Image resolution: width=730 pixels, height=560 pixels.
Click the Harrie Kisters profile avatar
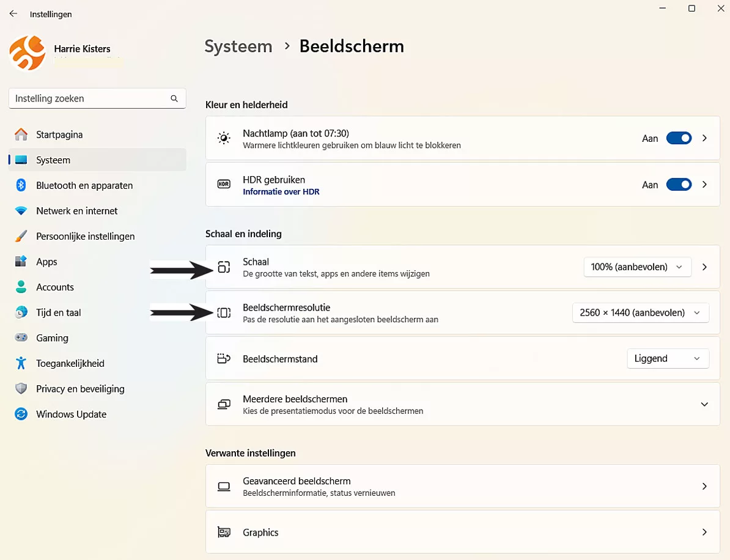coord(28,53)
